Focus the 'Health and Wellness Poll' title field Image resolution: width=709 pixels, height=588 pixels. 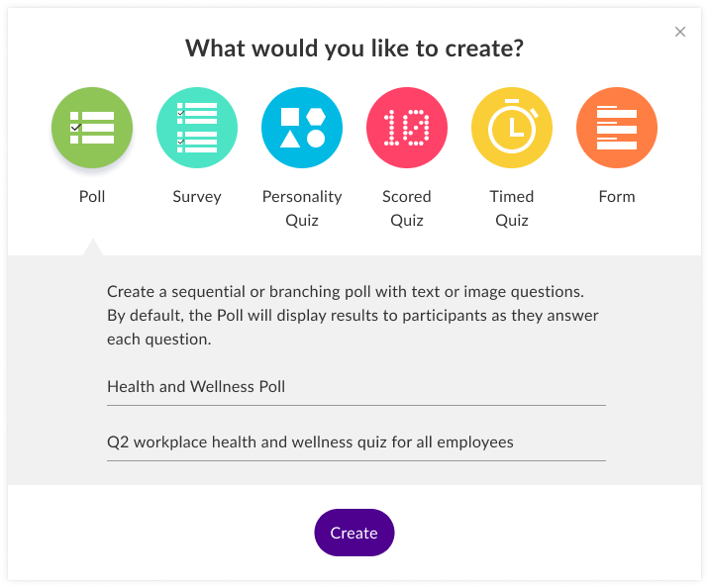pos(355,387)
